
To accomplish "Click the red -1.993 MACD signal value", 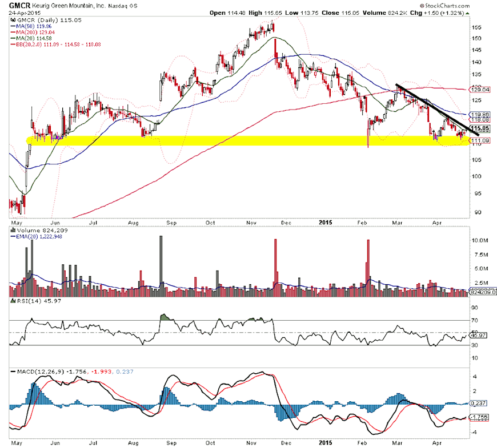I will click(x=102, y=372).
